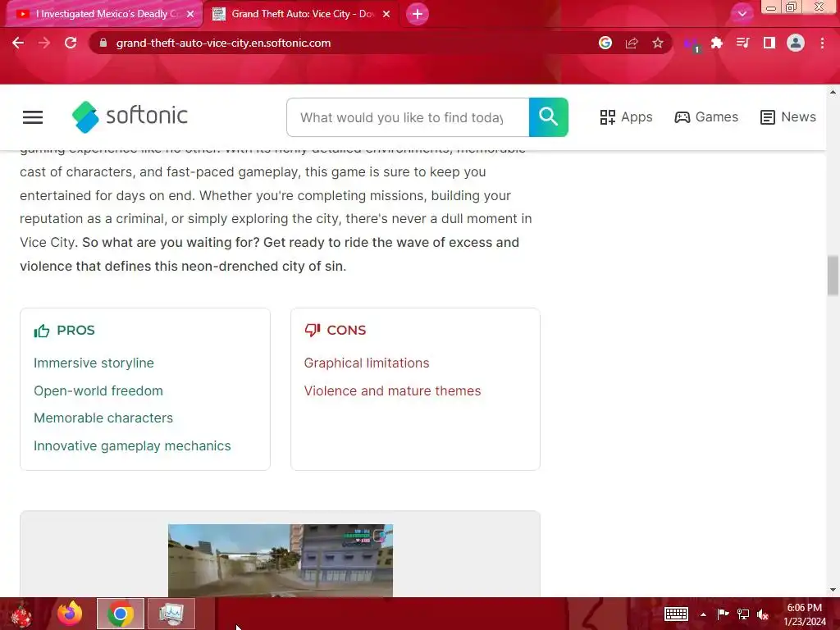Open a new browser tab
This screenshot has height=630, width=840.
click(x=418, y=14)
